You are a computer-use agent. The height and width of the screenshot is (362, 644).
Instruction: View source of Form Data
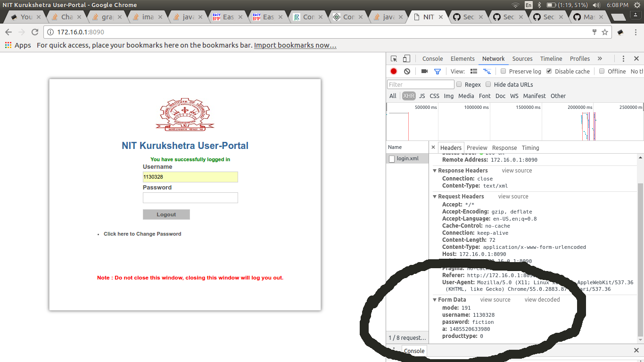(495, 300)
